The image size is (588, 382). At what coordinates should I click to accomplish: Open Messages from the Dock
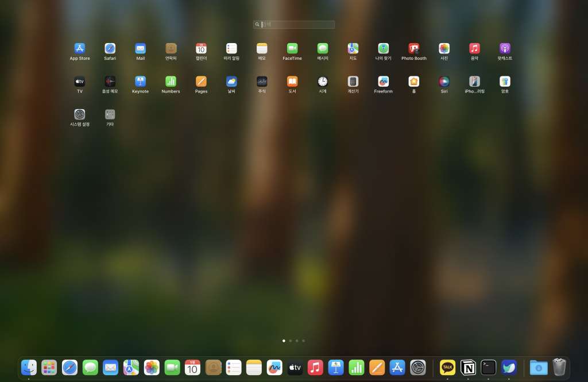90,368
